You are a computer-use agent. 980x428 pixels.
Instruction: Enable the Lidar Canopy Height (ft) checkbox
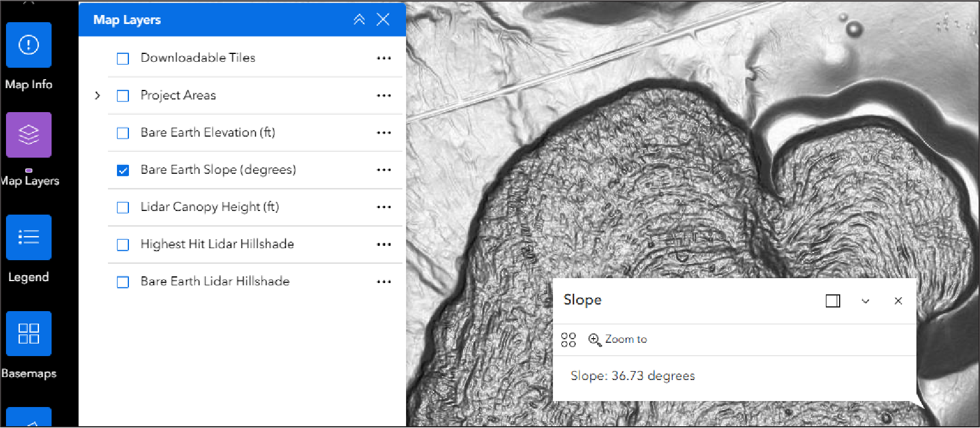coord(123,207)
